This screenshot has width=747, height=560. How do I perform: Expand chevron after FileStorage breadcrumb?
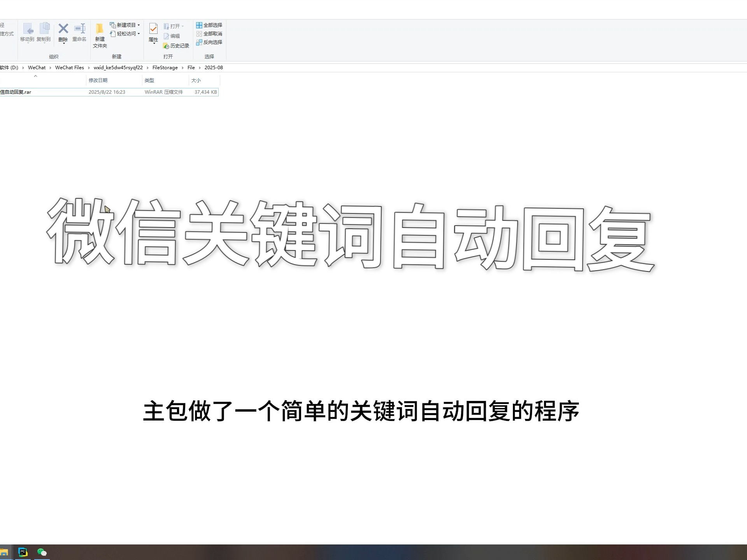click(x=182, y=68)
